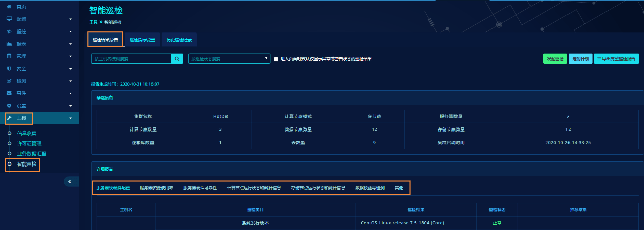Click the database icon beside 管理
Screen dimensions: 644x230
[9, 56]
